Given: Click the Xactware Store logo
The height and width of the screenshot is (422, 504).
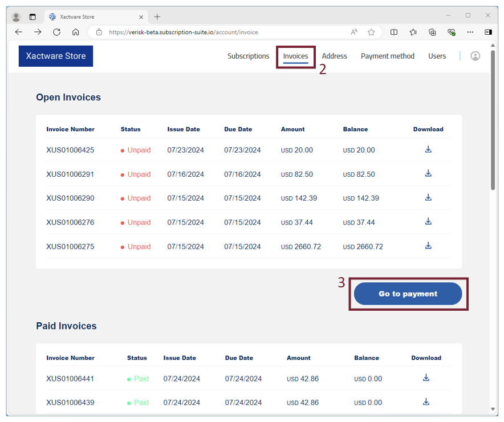Looking at the screenshot, I should click(56, 56).
